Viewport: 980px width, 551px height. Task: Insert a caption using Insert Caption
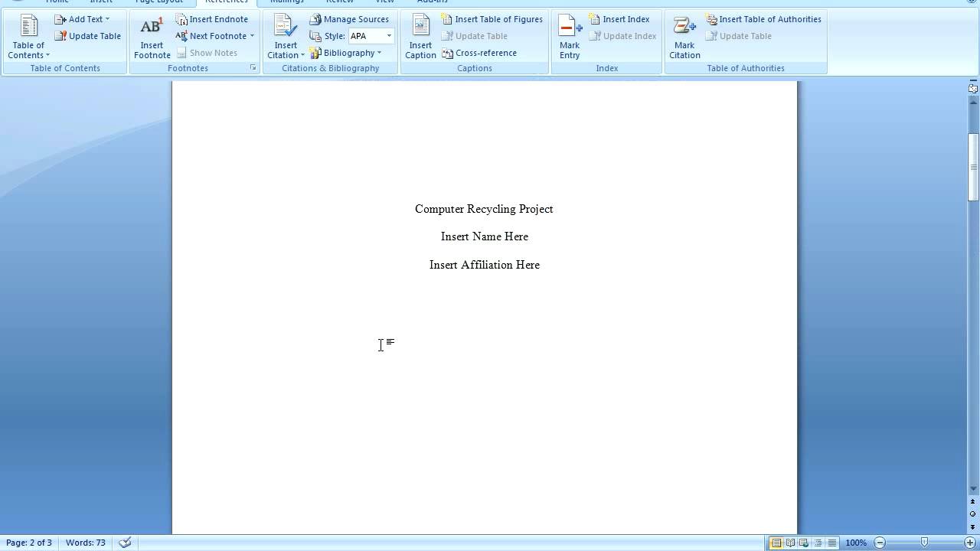(x=420, y=36)
